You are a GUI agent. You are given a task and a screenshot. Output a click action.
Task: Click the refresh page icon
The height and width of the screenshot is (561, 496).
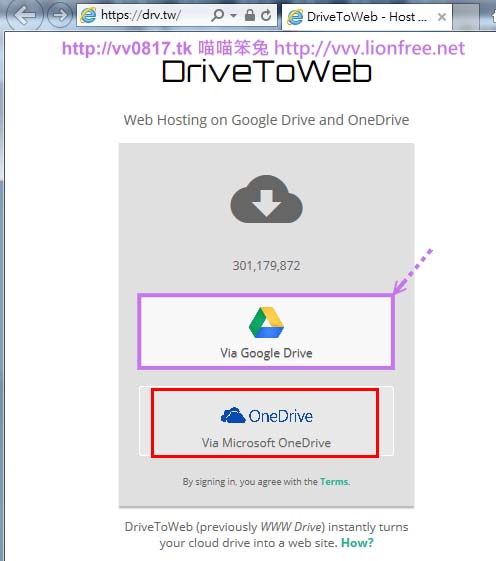click(266, 15)
